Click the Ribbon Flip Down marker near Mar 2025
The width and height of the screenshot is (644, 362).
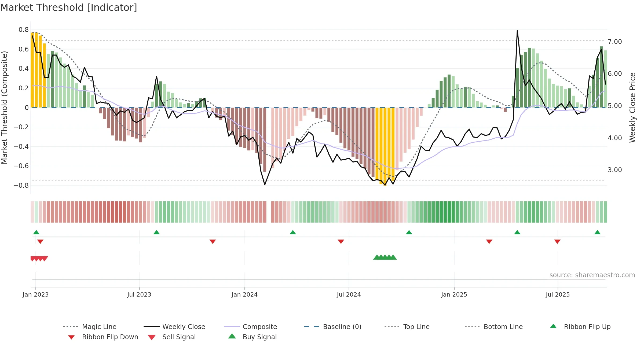tap(489, 242)
